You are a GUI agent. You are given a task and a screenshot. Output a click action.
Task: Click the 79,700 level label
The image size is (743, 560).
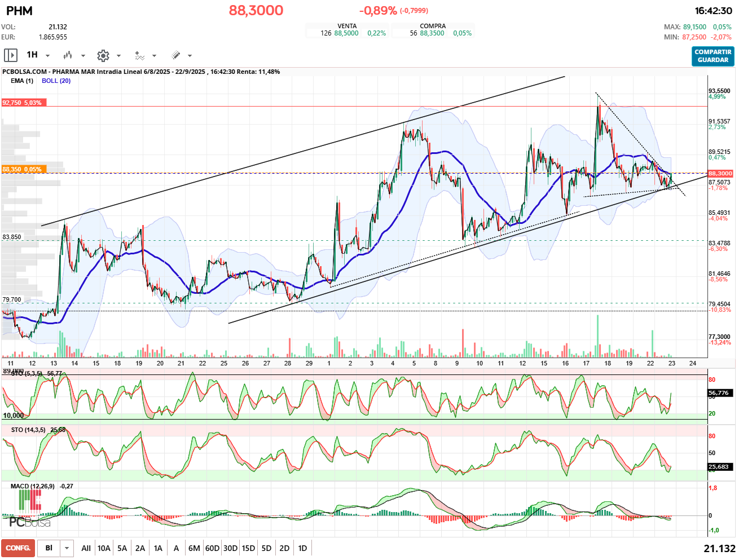pyautogui.click(x=12, y=300)
